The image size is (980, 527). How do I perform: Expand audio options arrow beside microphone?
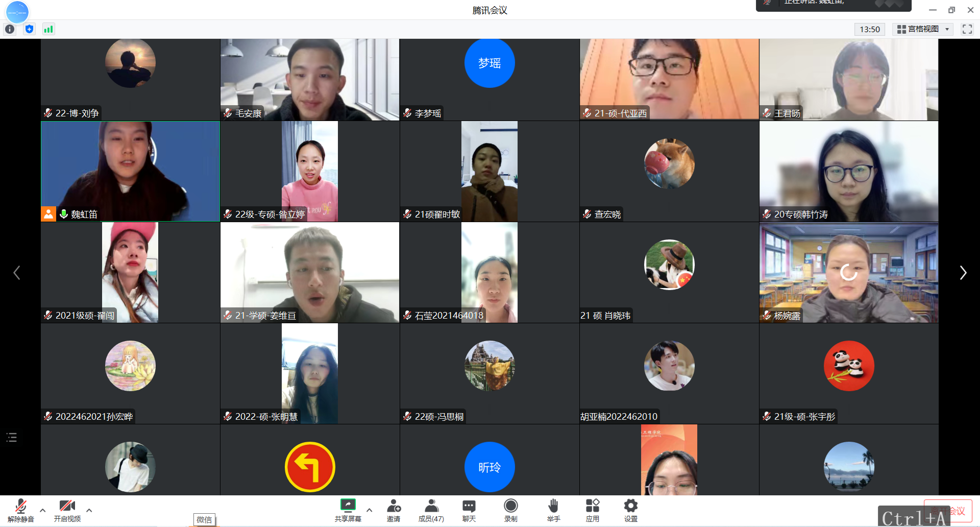pyautogui.click(x=43, y=510)
